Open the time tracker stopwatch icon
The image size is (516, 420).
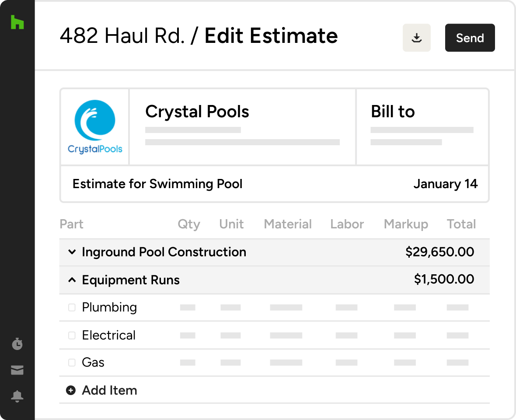click(x=17, y=344)
